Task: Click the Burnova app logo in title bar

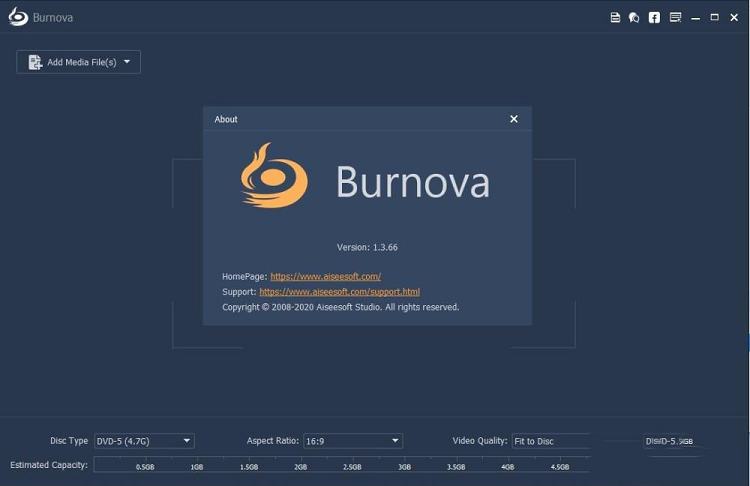Action: click(17, 17)
